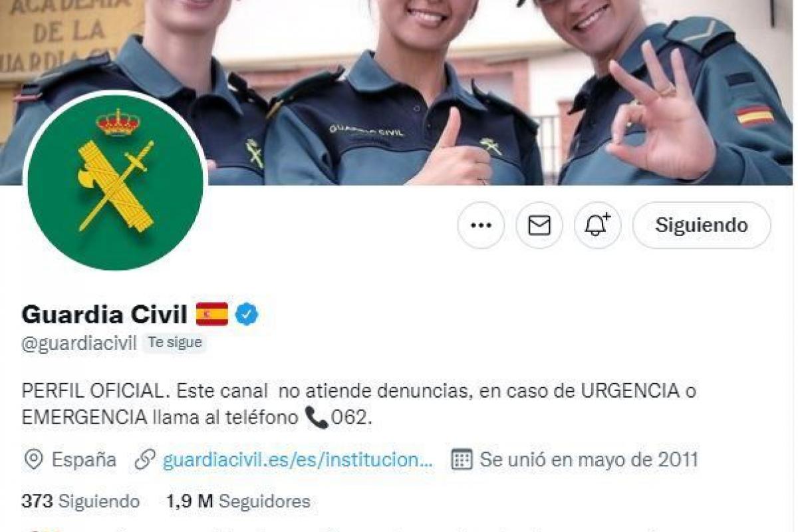Click the envelope message icon
798x532 pixels.
[539, 225]
